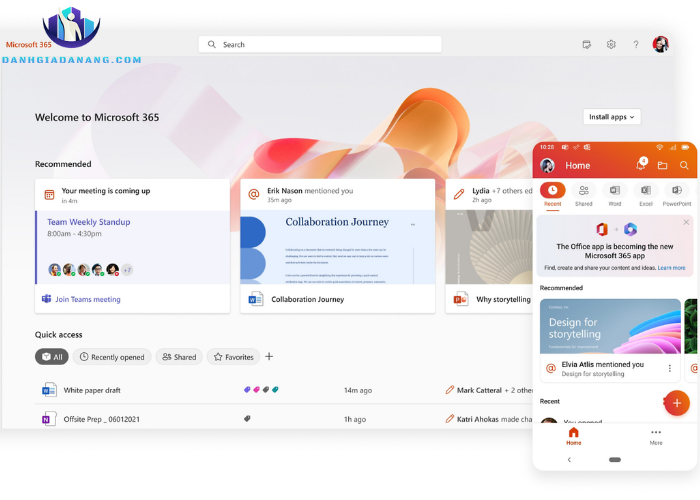Select the Excel tab in mobile app
700x500 pixels.
646,195
